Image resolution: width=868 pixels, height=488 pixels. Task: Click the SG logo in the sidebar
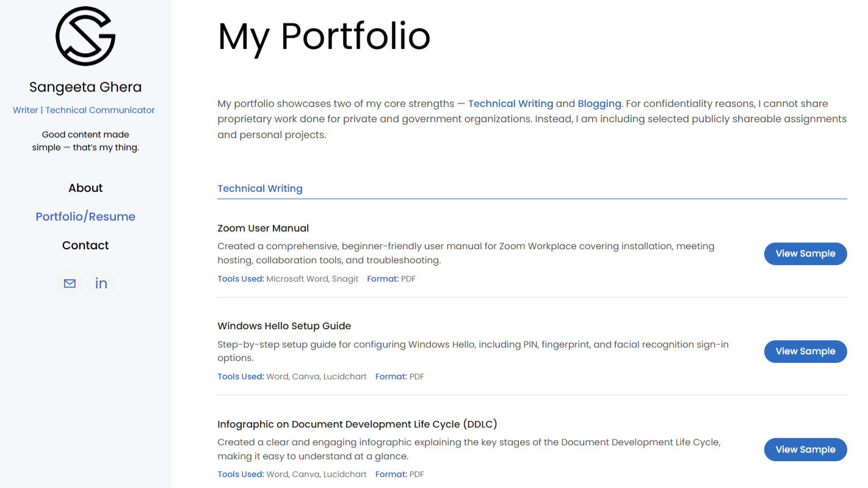[x=85, y=36]
